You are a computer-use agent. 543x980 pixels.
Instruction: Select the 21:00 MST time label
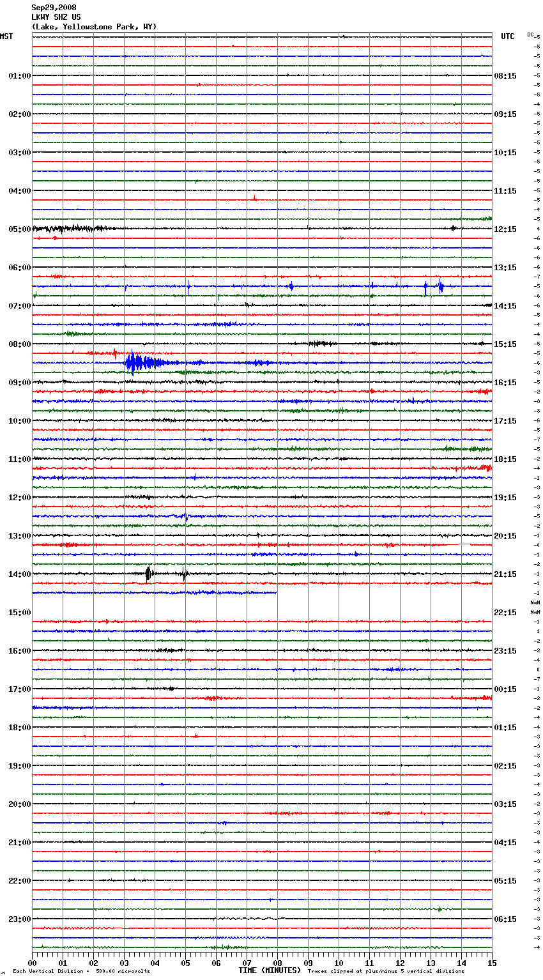click(x=20, y=843)
